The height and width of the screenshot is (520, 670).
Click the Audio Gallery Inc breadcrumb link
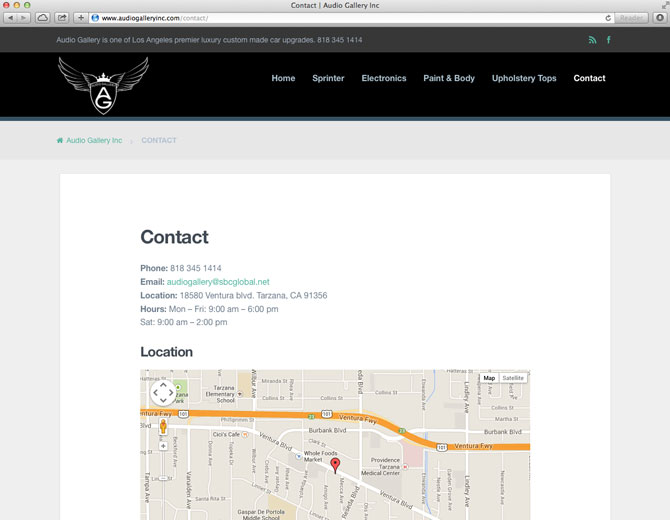pyautogui.click(x=94, y=140)
